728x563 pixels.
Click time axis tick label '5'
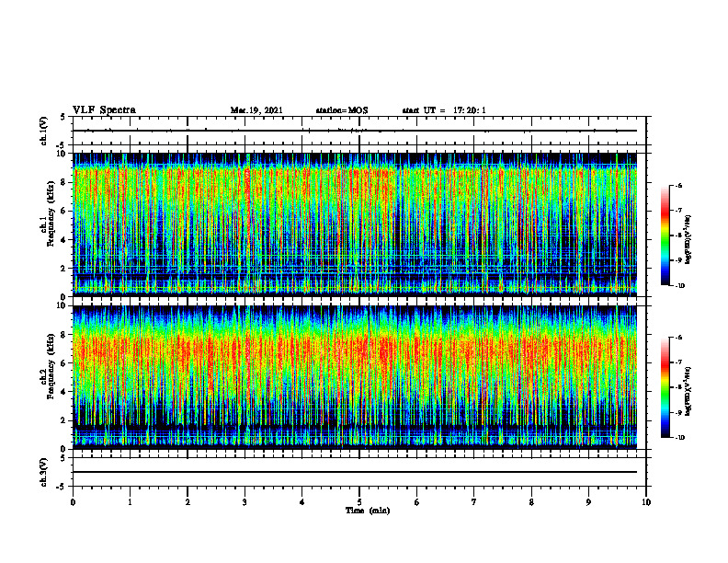[x=359, y=502]
